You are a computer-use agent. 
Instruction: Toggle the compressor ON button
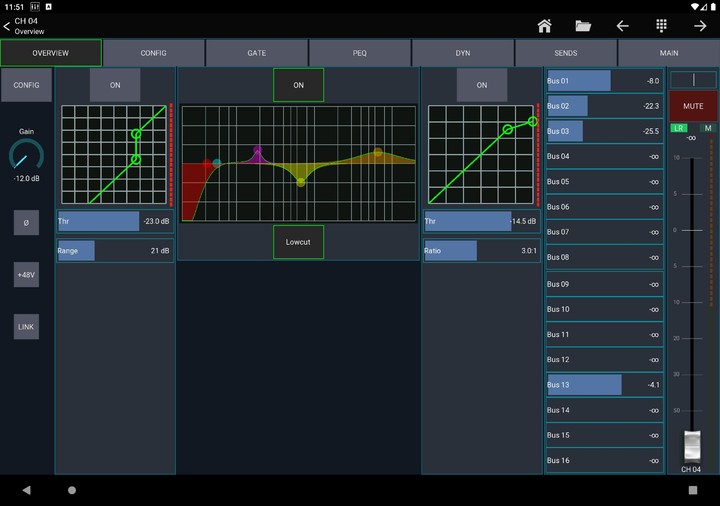pos(481,86)
